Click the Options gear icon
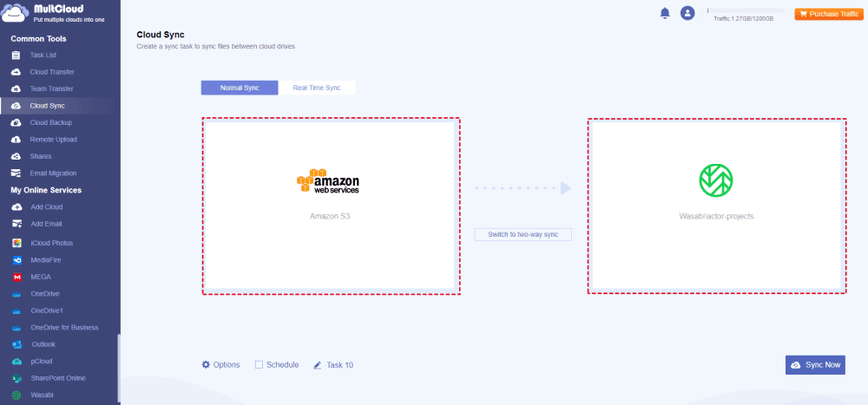Screen dimensions: 868x405 pyautogui.click(x=206, y=364)
